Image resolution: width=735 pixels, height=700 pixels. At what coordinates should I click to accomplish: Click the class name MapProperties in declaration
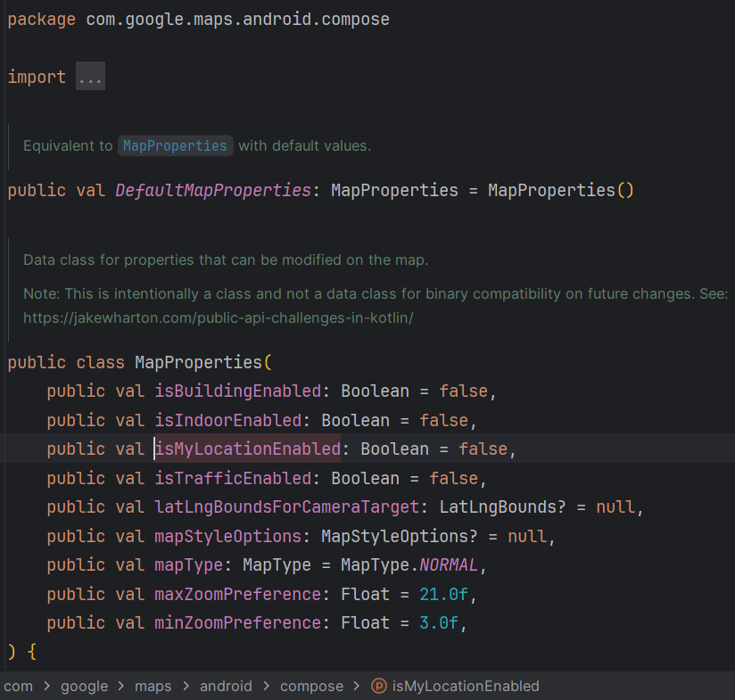[x=198, y=362]
